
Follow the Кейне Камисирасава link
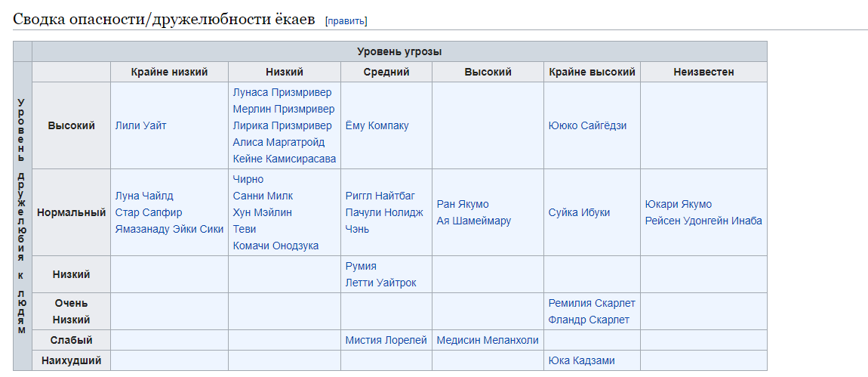click(x=284, y=159)
